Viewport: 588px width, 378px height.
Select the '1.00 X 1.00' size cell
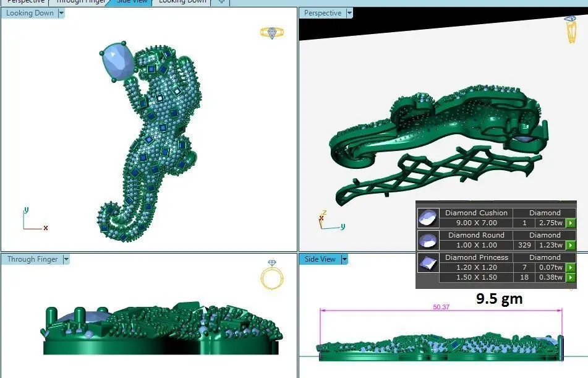pos(476,245)
